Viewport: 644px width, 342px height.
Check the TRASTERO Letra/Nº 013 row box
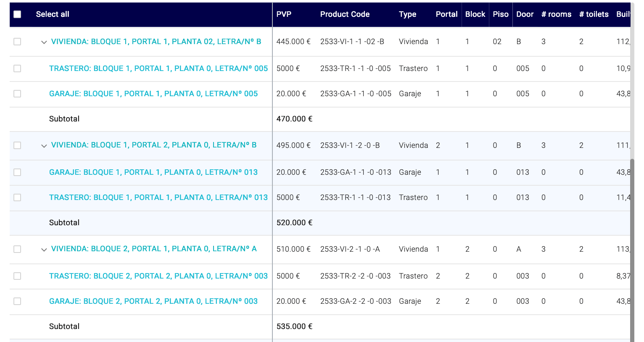click(17, 197)
